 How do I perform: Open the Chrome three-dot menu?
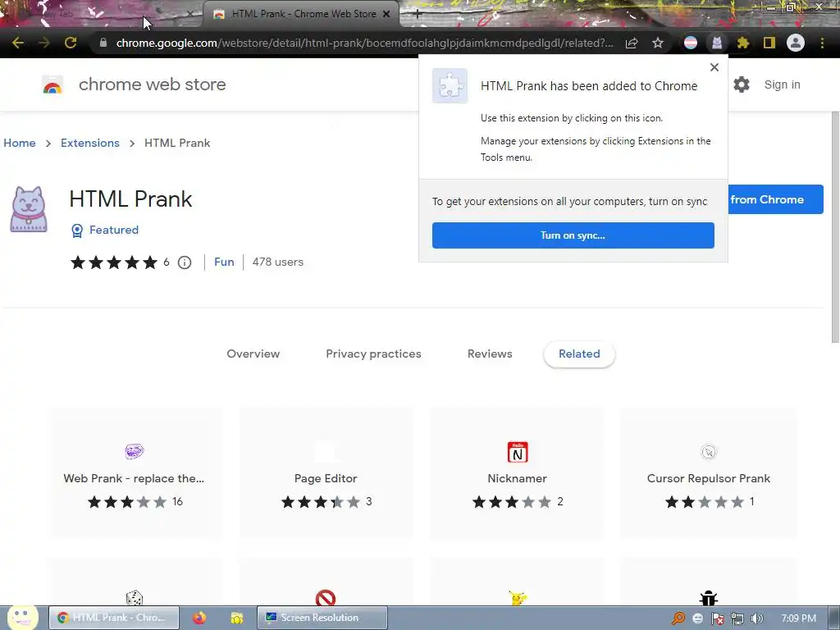tap(822, 43)
